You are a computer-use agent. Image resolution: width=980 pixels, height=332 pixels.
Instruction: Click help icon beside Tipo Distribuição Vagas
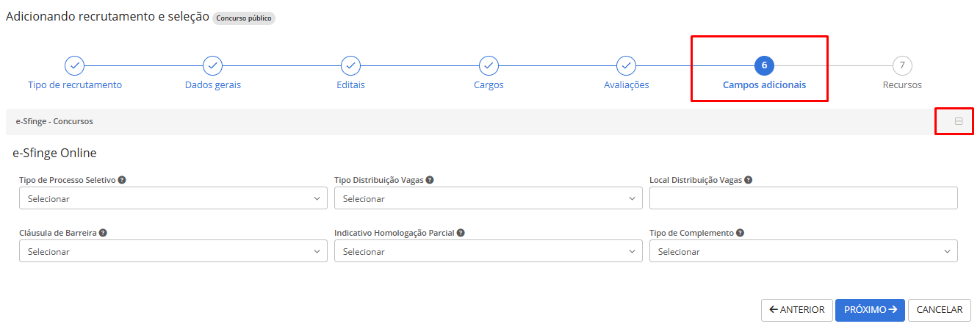pyautogui.click(x=430, y=180)
